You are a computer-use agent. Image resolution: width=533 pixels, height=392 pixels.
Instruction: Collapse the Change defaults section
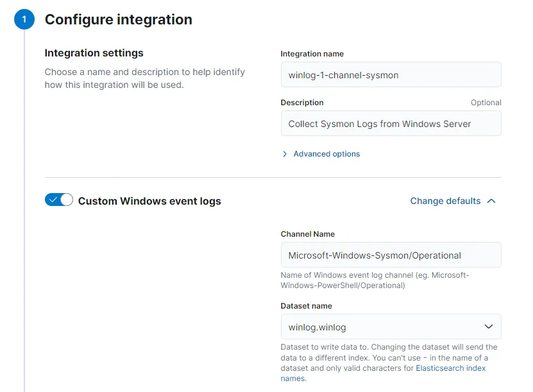tap(445, 201)
